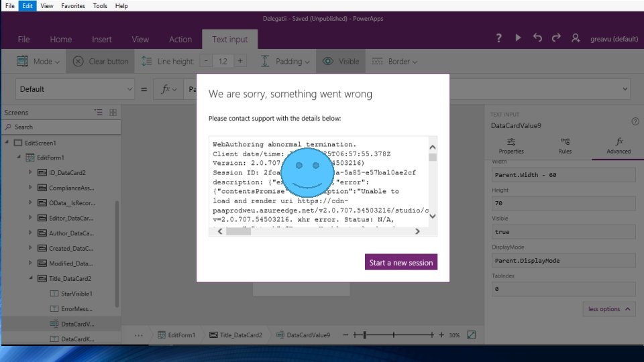This screenshot has width=644, height=362.
Task: Click the zoom out minus icon
Action: click(x=345, y=335)
